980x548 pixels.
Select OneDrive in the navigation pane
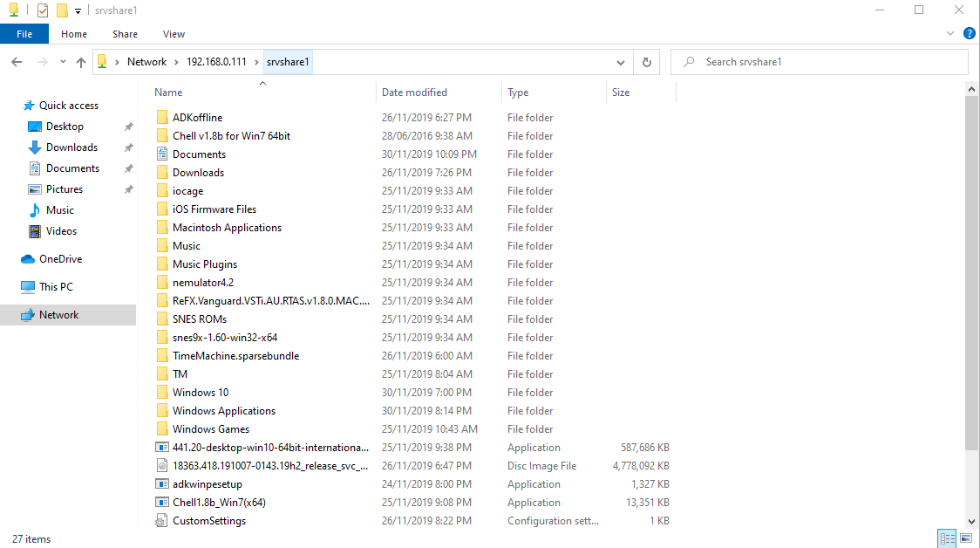[x=61, y=259]
